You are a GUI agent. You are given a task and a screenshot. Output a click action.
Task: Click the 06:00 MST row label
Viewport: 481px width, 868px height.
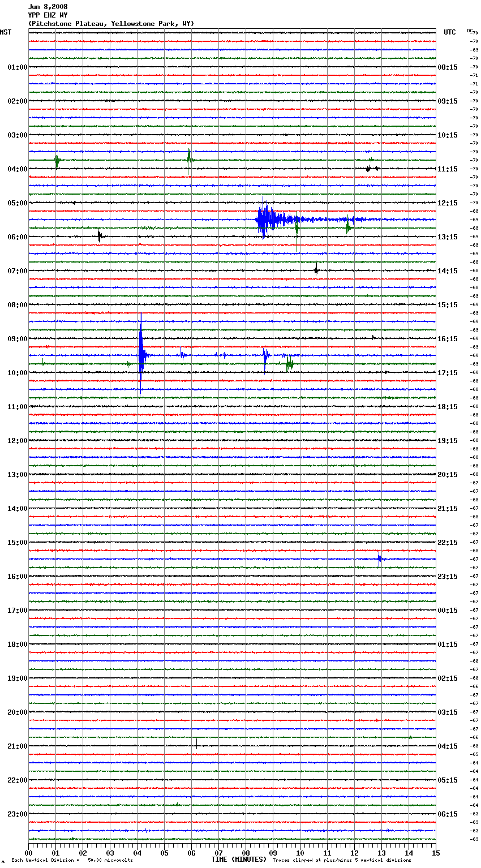click(18, 237)
